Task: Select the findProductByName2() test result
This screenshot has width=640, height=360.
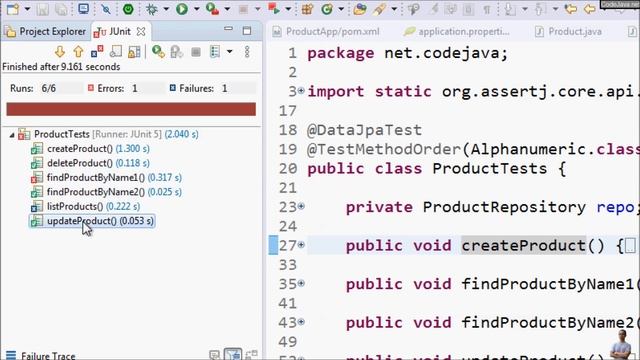Action: [x=107, y=192]
